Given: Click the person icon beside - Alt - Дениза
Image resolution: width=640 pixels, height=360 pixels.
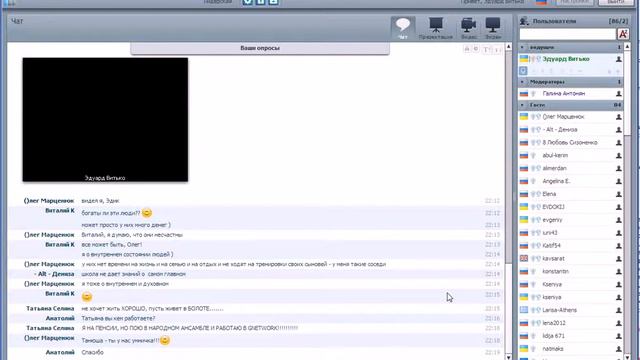Looking at the screenshot, I should click(619, 130).
